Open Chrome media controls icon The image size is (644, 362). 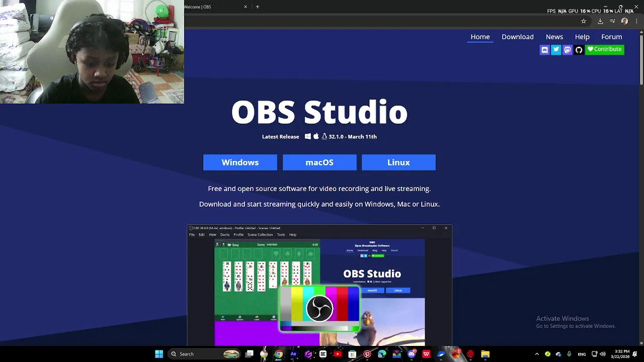click(612, 21)
